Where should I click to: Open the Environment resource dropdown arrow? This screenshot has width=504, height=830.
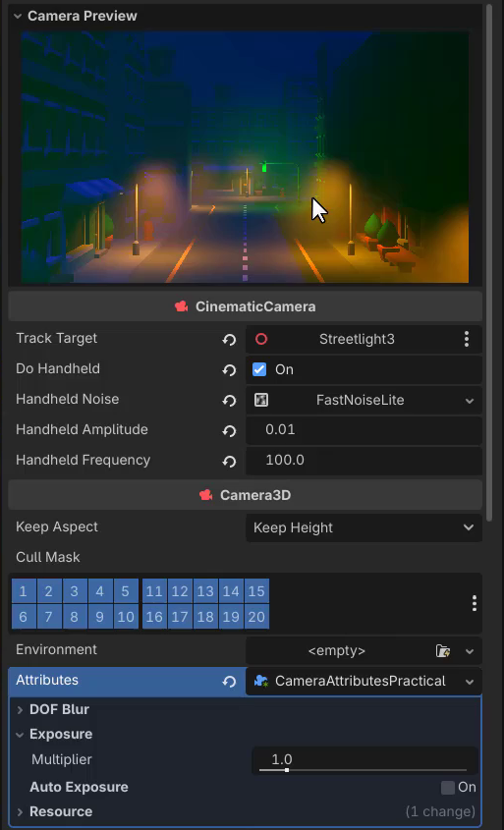[x=469, y=651]
